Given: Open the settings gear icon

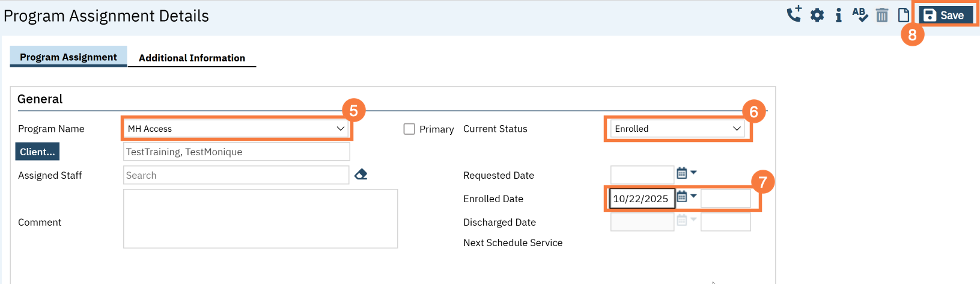Looking at the screenshot, I should [817, 16].
